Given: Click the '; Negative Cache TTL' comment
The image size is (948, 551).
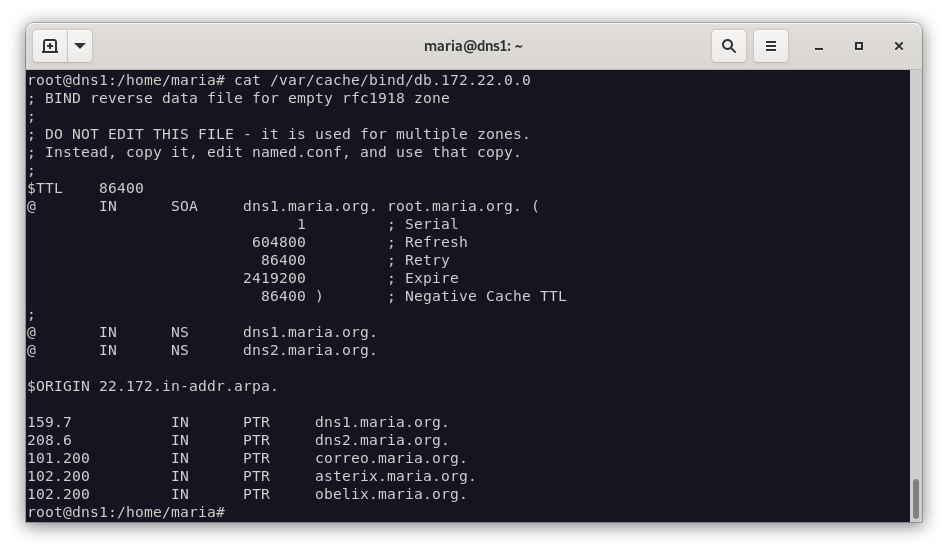Looking at the screenshot, I should pos(477,296).
